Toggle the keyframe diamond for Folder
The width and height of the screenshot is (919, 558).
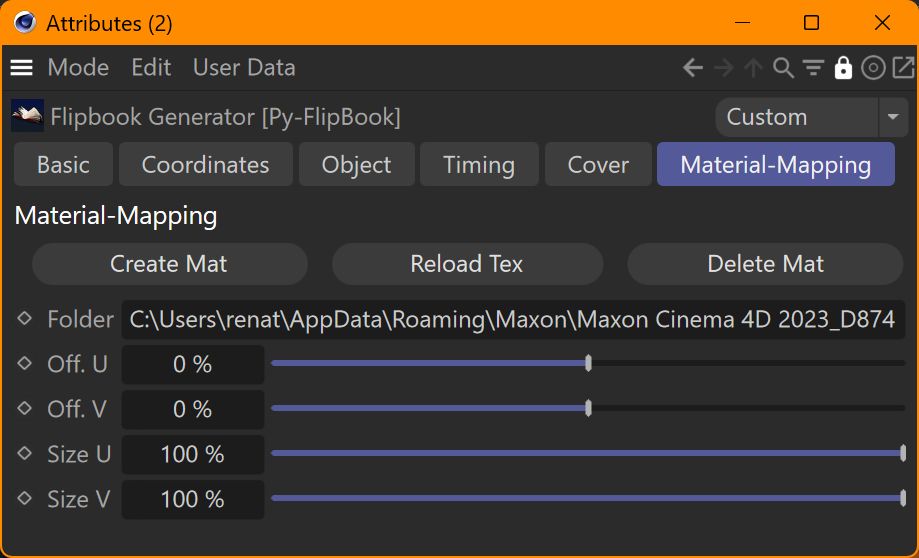tap(25, 318)
